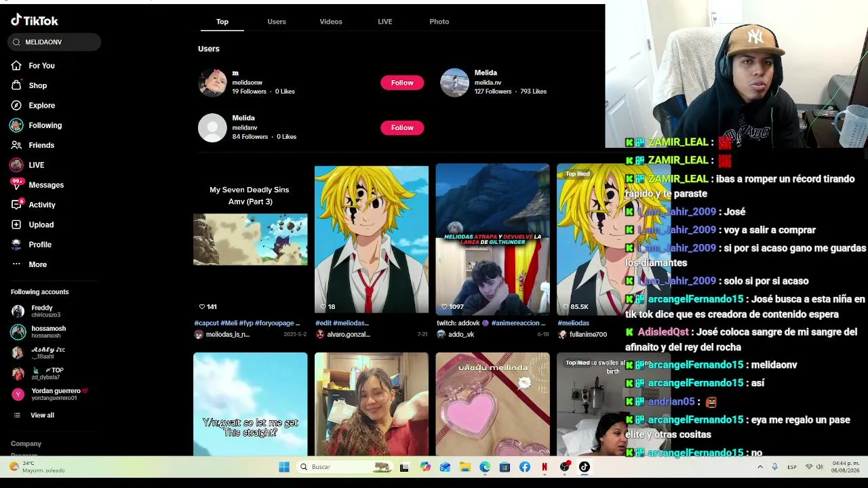
Task: Click the volume icon in system tray
Action: pyautogui.click(x=820, y=467)
